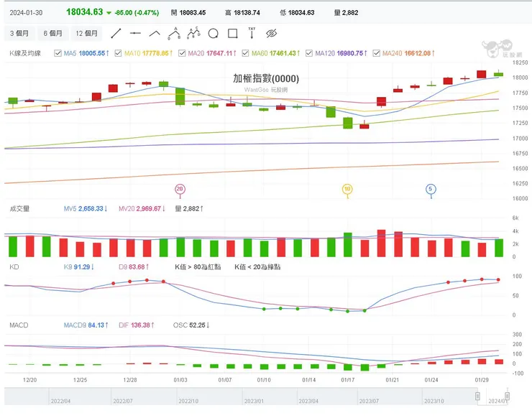The image size is (532, 418).
Task: Click the MACD9 84.13 value
Action: (x=86, y=325)
